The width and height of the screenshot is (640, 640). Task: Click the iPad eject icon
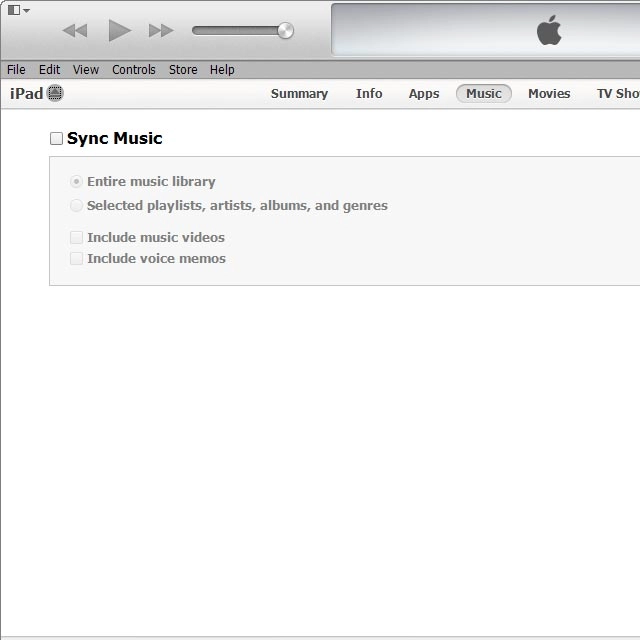point(55,94)
